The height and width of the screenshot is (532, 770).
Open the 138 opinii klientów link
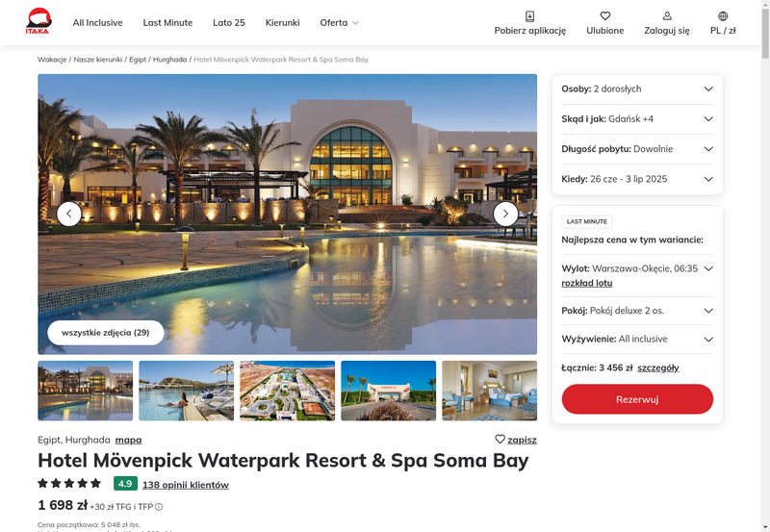186,485
